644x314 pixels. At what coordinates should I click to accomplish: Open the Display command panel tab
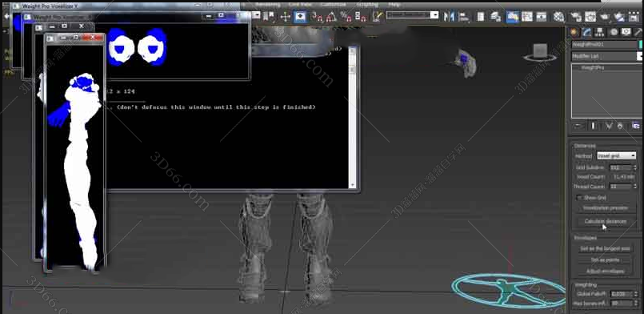[626, 32]
